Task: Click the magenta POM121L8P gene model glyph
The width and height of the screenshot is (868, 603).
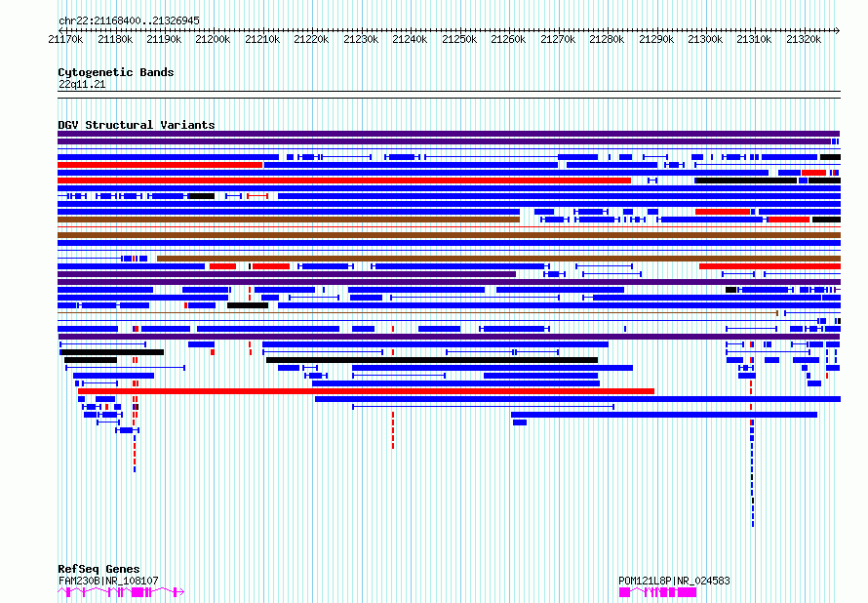Action: (x=657, y=592)
